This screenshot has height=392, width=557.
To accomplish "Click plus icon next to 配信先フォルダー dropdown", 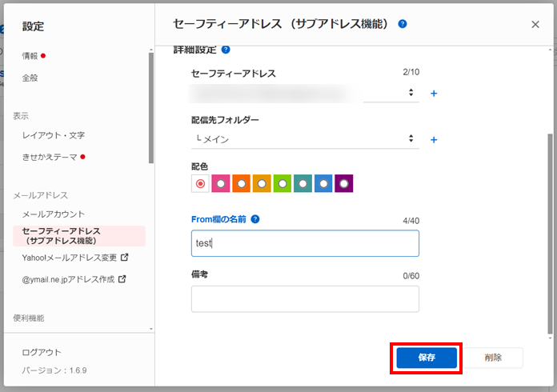I will pyautogui.click(x=435, y=140).
